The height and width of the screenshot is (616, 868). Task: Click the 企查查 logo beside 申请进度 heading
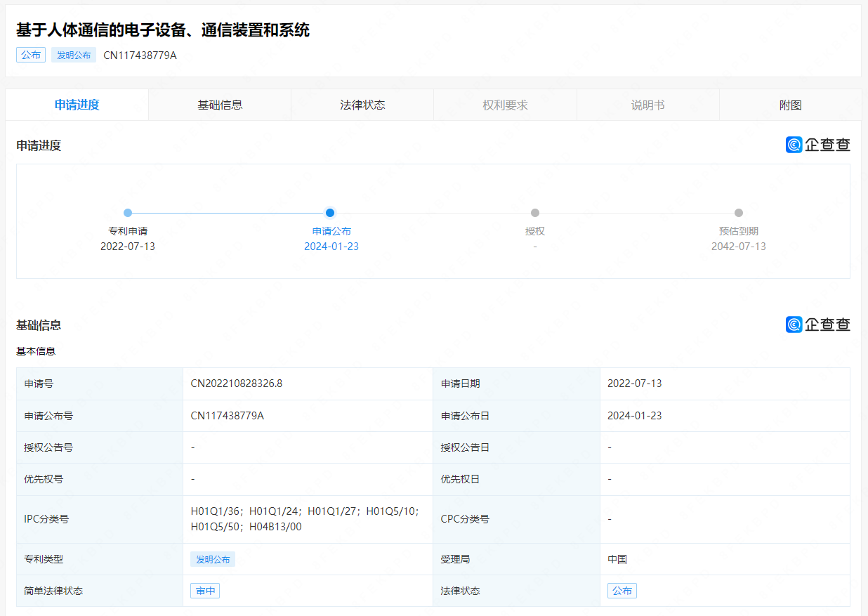pyautogui.click(x=817, y=145)
